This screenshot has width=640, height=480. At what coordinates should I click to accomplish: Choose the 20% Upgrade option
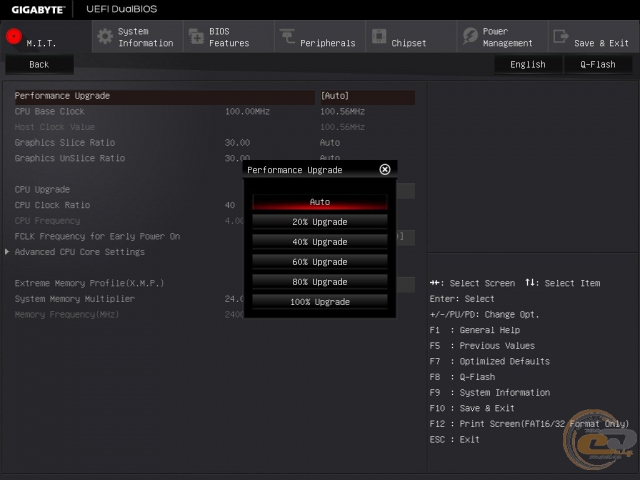[x=319, y=222]
